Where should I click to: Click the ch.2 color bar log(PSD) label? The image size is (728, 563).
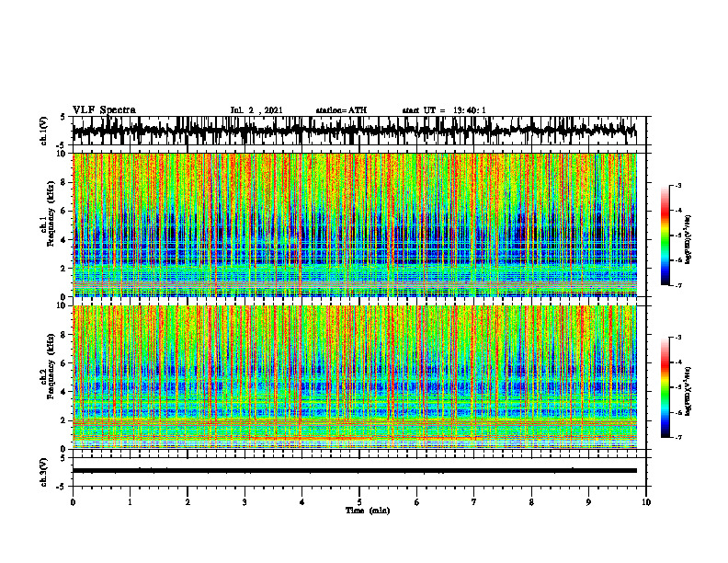(x=689, y=390)
